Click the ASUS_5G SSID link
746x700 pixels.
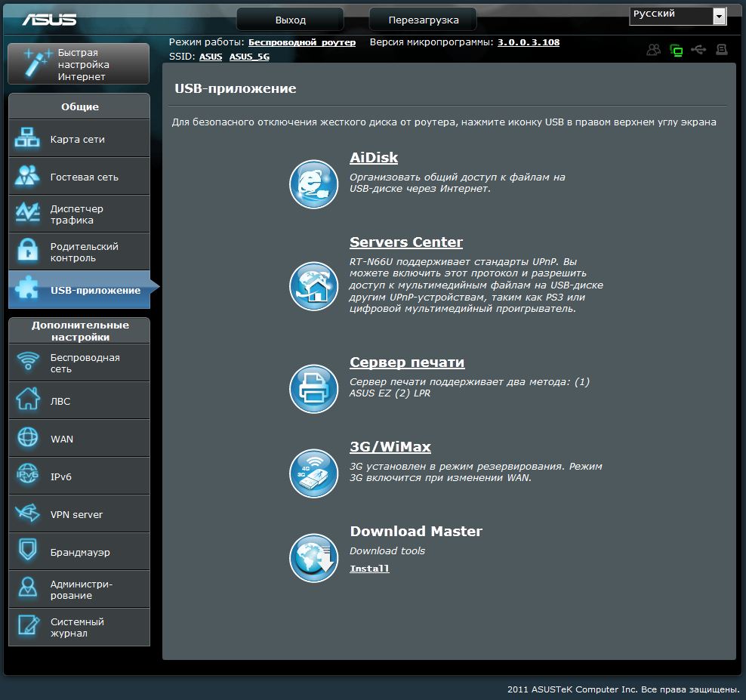249,57
